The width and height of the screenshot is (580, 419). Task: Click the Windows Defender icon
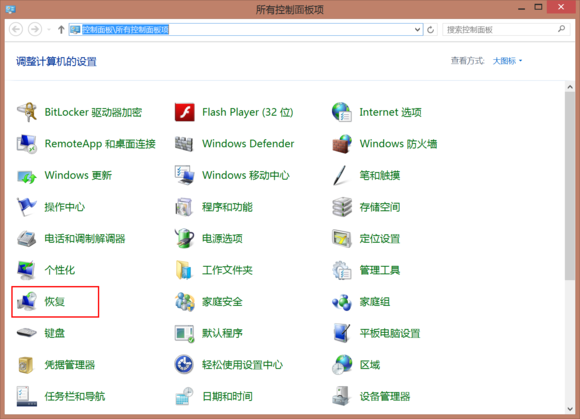pos(184,144)
